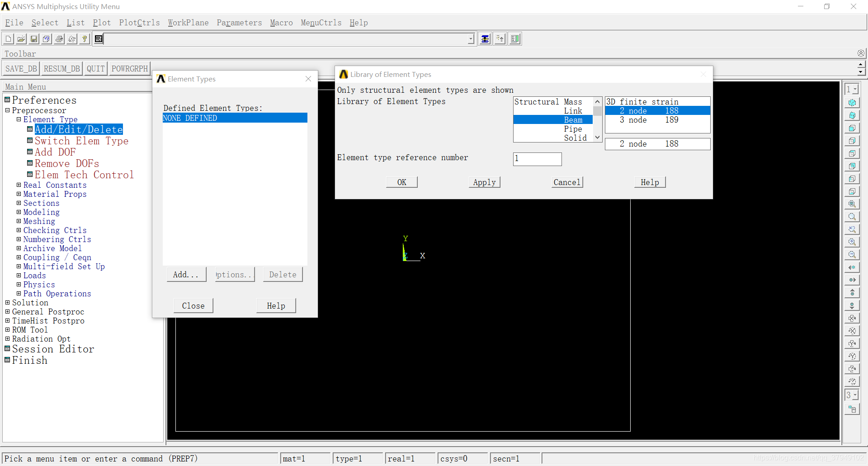Set Isometric View with the top cube icon
Screen dimensions: 868x466
point(852,103)
